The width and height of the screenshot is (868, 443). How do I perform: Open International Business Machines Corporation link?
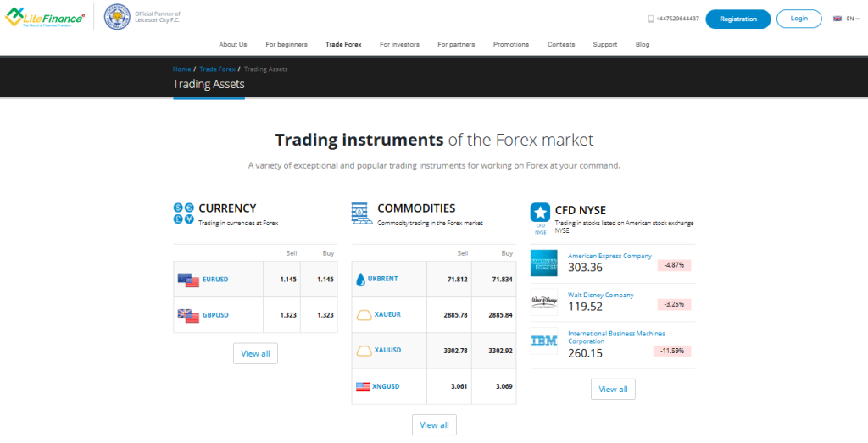(x=617, y=337)
